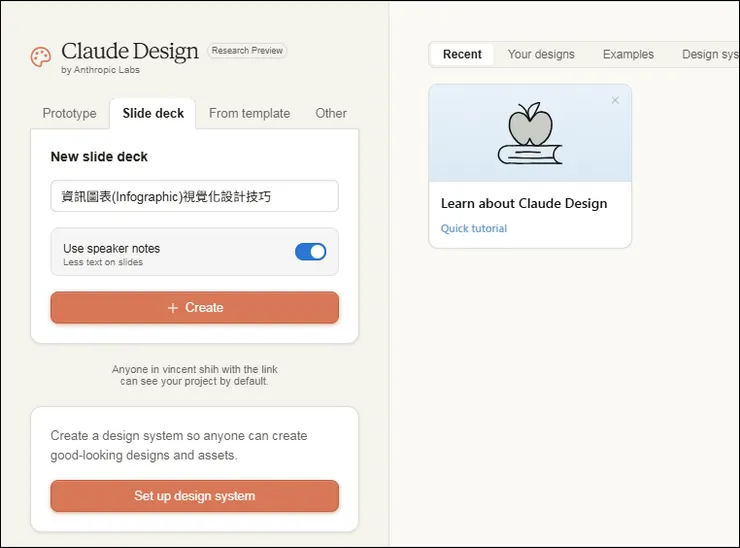The height and width of the screenshot is (548, 740).
Task: Click the Create button
Action: coord(195,308)
